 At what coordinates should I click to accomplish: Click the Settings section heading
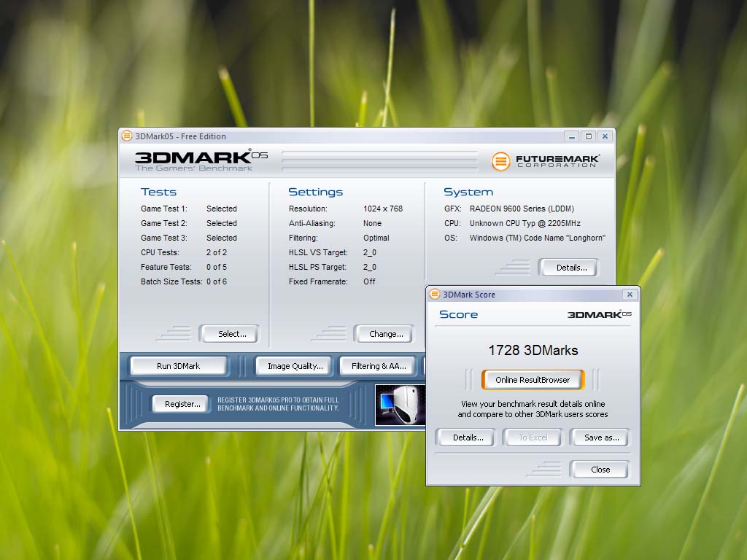(x=315, y=192)
